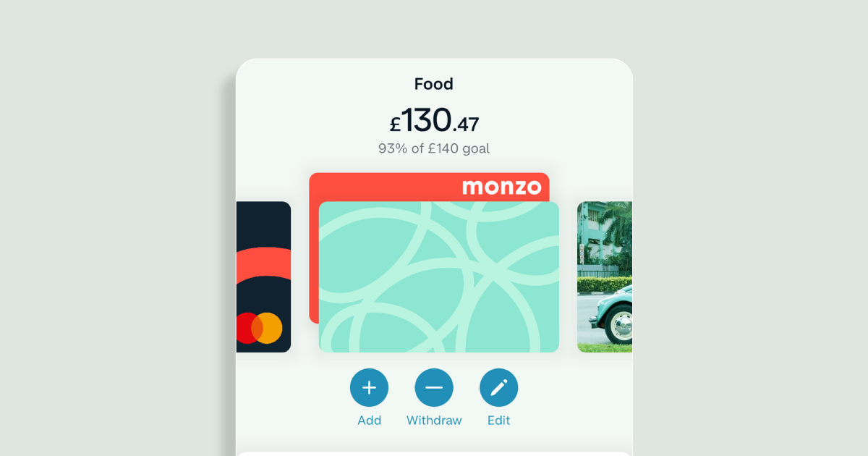The width and height of the screenshot is (868, 456).
Task: Click the £130.47 balance amount
Action: (434, 120)
